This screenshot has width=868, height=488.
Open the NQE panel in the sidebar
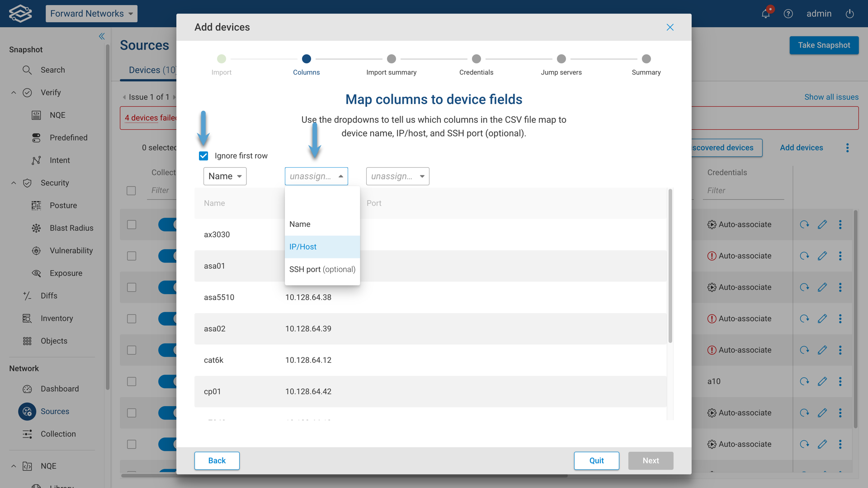click(57, 115)
